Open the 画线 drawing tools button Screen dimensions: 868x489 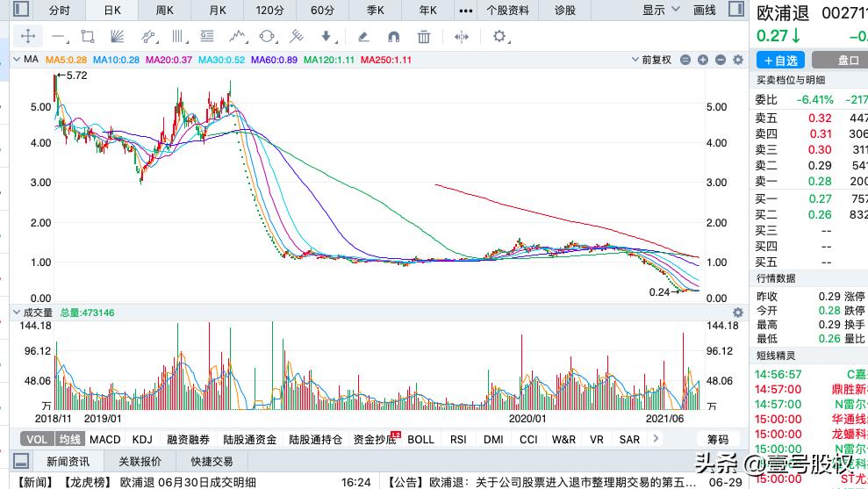coord(705,10)
